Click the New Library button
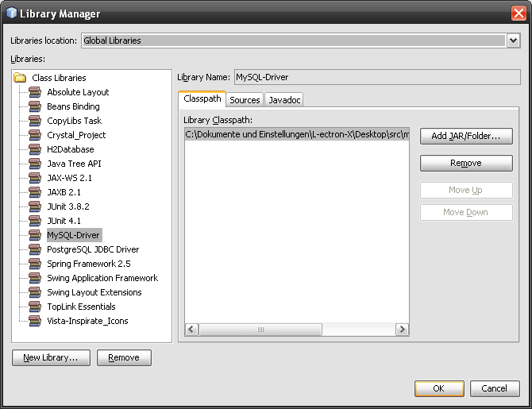 (51, 357)
